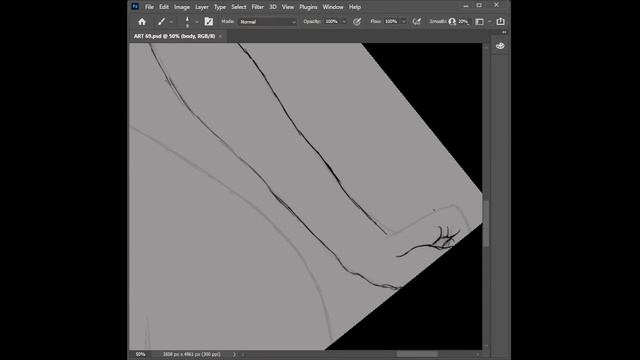The width and height of the screenshot is (640, 360).
Task: Click the Flow 100% value field
Action: coord(391,22)
